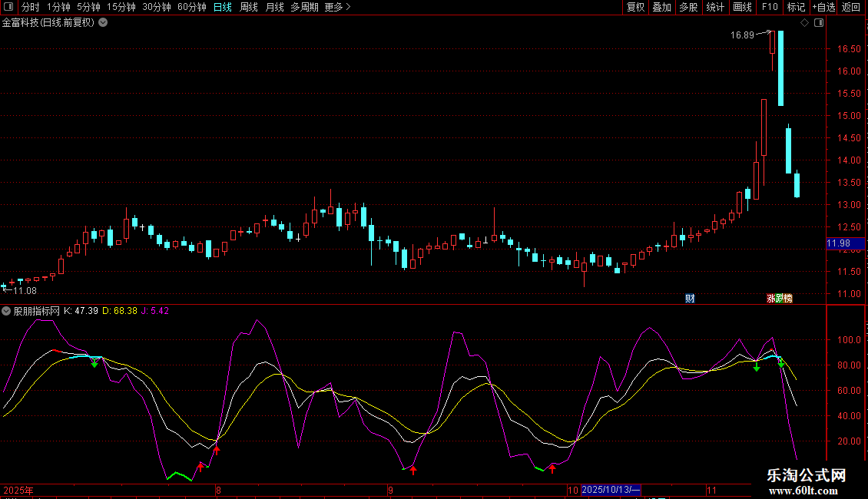Click the 复权 adjustment button

pos(635,7)
